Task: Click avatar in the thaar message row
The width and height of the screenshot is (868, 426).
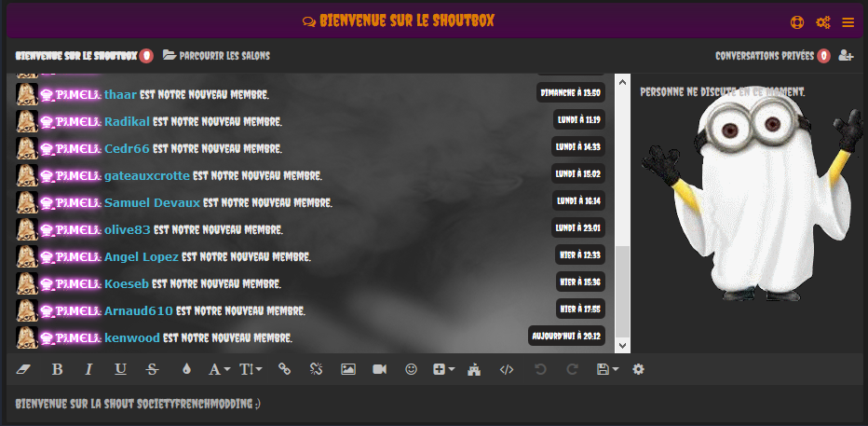Action: click(27, 94)
